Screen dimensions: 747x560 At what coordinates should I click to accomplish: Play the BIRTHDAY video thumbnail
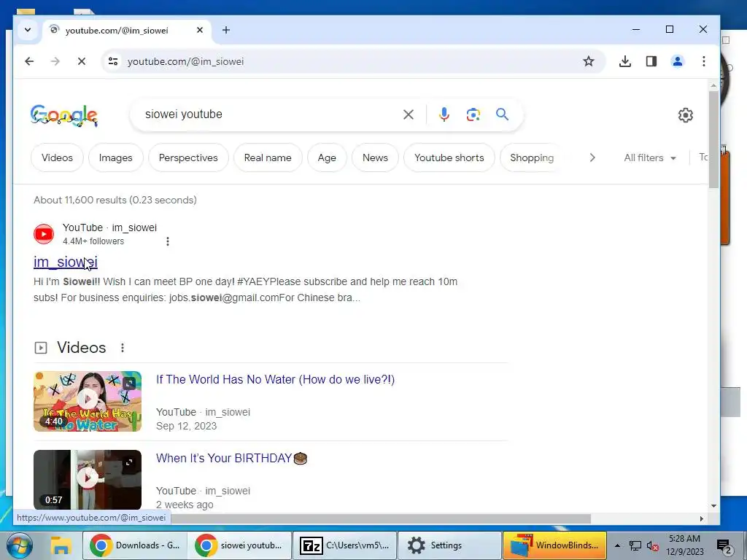point(88,480)
